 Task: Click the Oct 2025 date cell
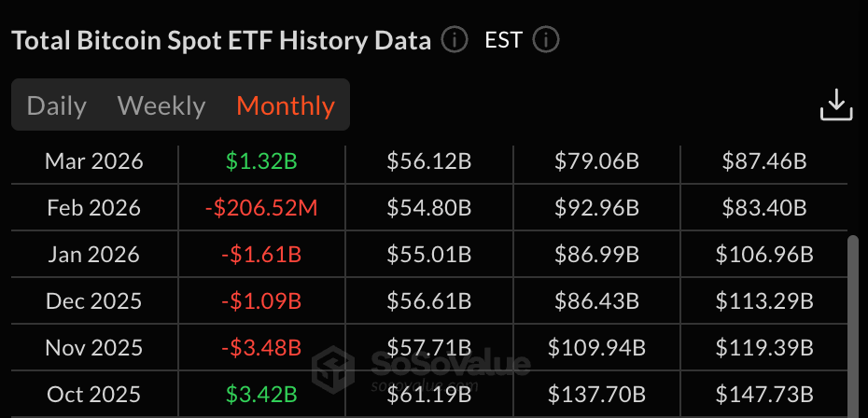click(94, 395)
